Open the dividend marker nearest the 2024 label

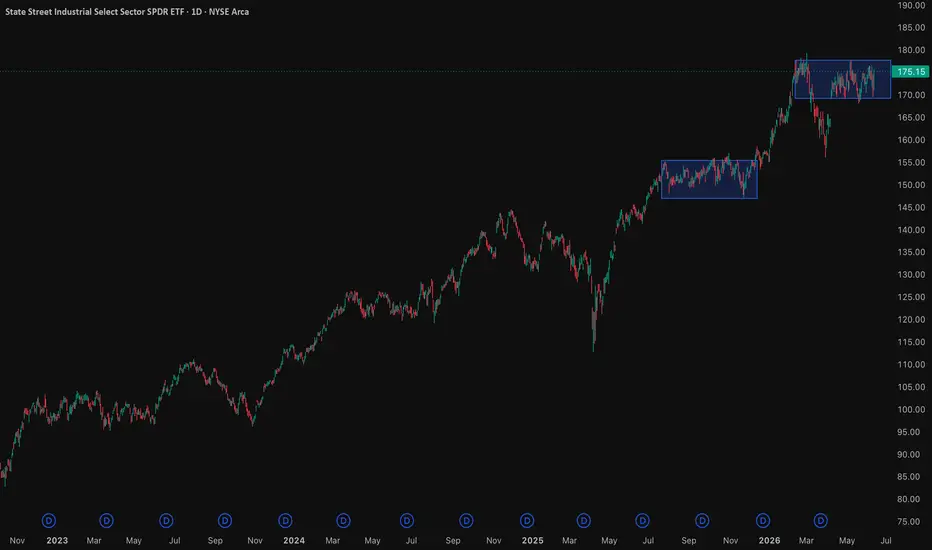point(285,521)
